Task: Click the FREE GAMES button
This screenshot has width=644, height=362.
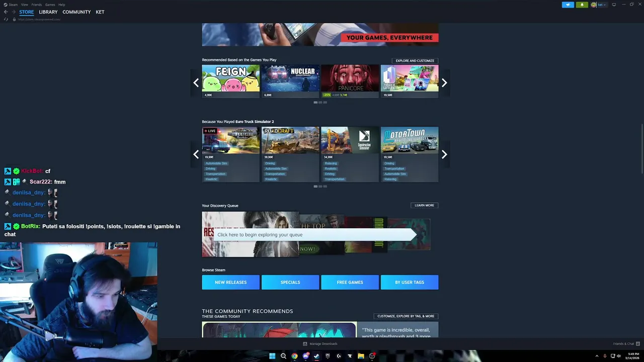Action: pos(350,282)
